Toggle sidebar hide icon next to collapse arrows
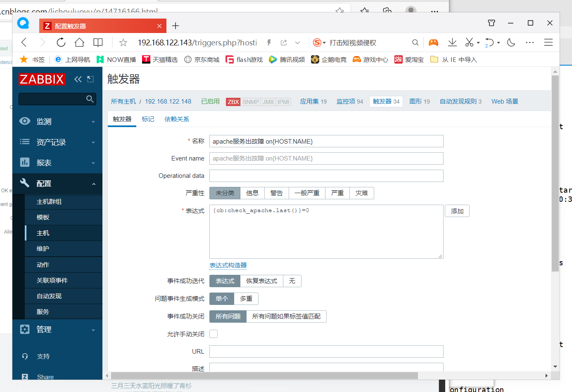Screen dimensions: 572x392 pos(90,79)
